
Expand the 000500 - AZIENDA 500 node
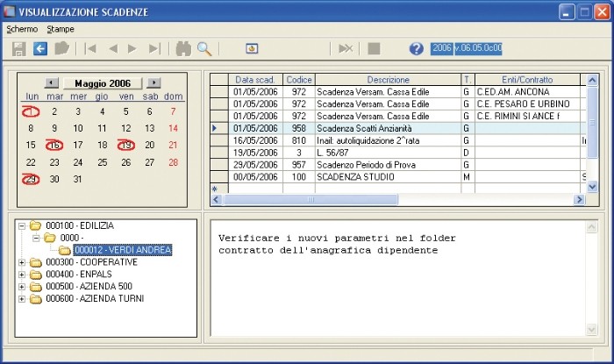point(22,287)
